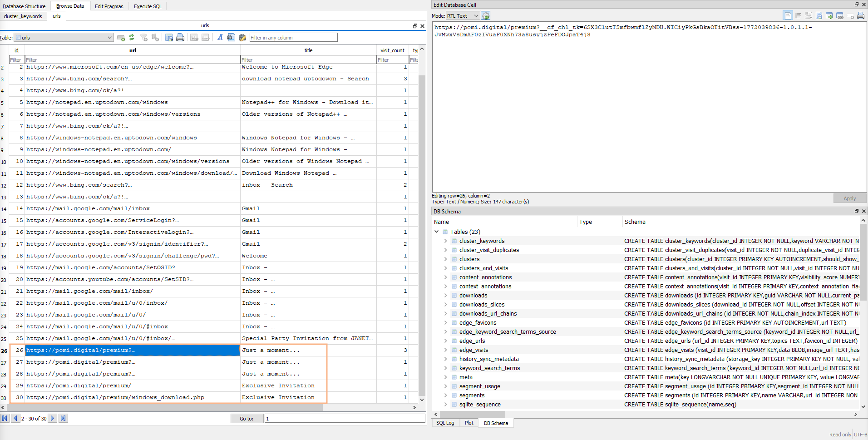Expand the edge_urls table node
The width and height of the screenshot is (868, 440).
[445, 341]
